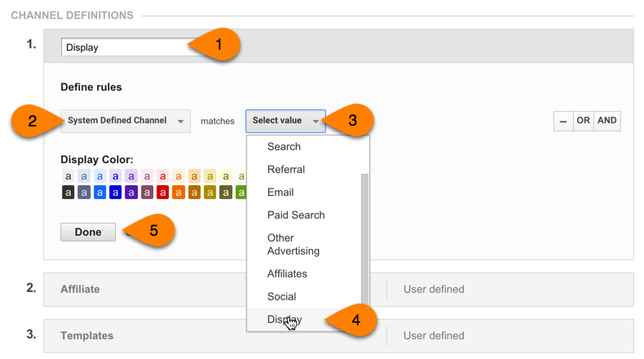Pick Social from the value list

(x=282, y=296)
